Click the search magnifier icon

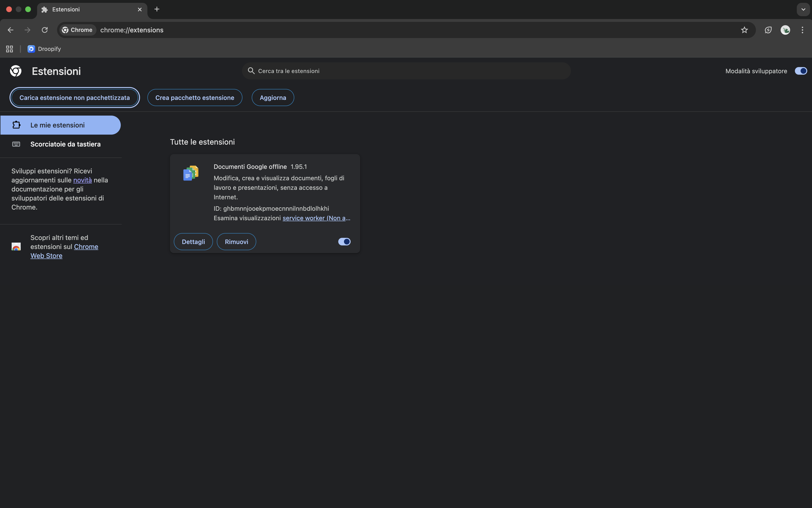click(251, 71)
